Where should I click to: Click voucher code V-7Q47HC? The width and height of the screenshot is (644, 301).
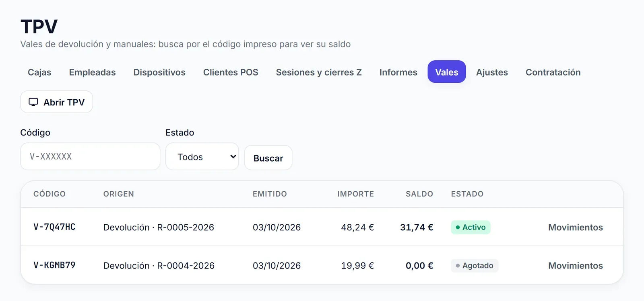[54, 227]
